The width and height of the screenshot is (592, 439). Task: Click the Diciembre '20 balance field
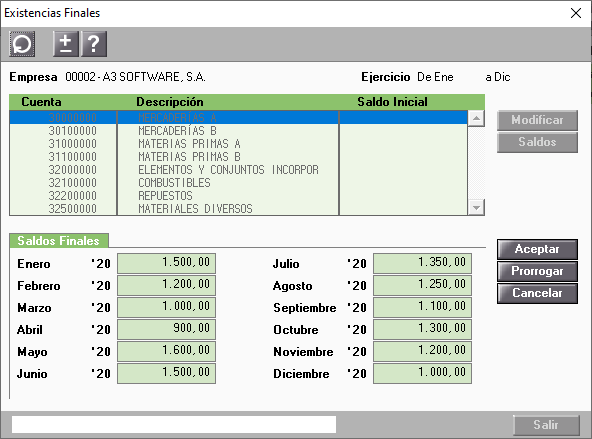coord(422,373)
